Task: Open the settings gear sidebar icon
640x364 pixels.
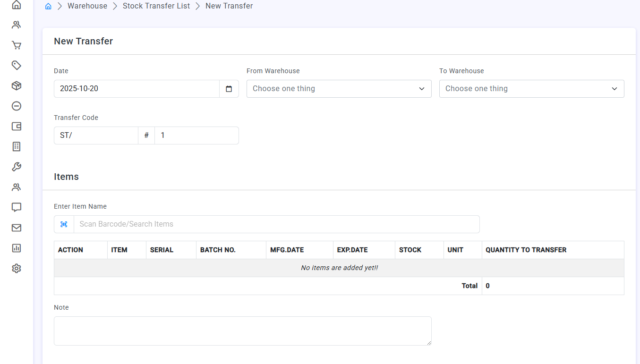Action: click(x=17, y=268)
